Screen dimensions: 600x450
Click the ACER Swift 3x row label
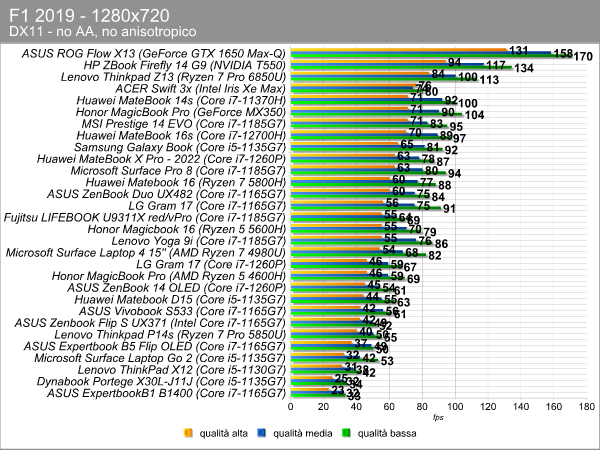201,89
